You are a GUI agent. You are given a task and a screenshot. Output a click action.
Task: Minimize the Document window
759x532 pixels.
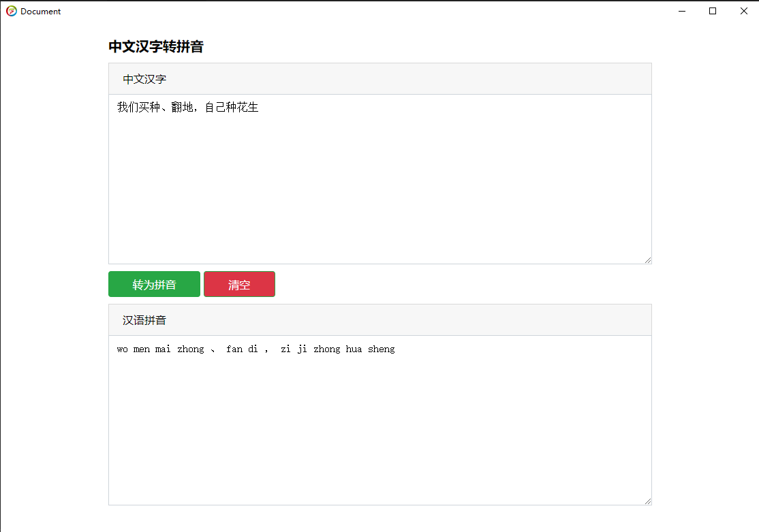click(x=682, y=11)
